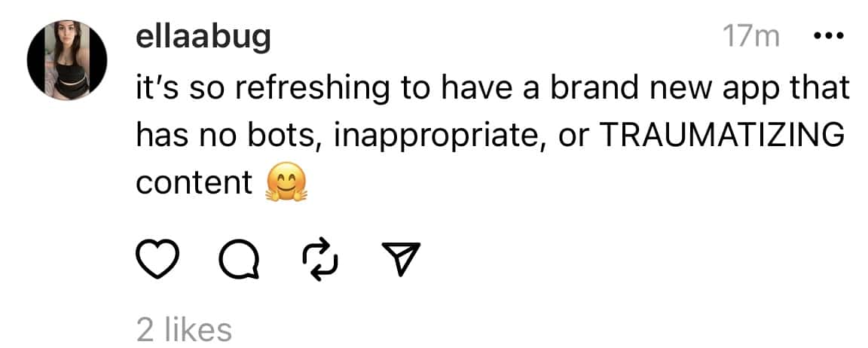Like the post with the heart icon
Screen dimensions: 868x348
(157, 260)
